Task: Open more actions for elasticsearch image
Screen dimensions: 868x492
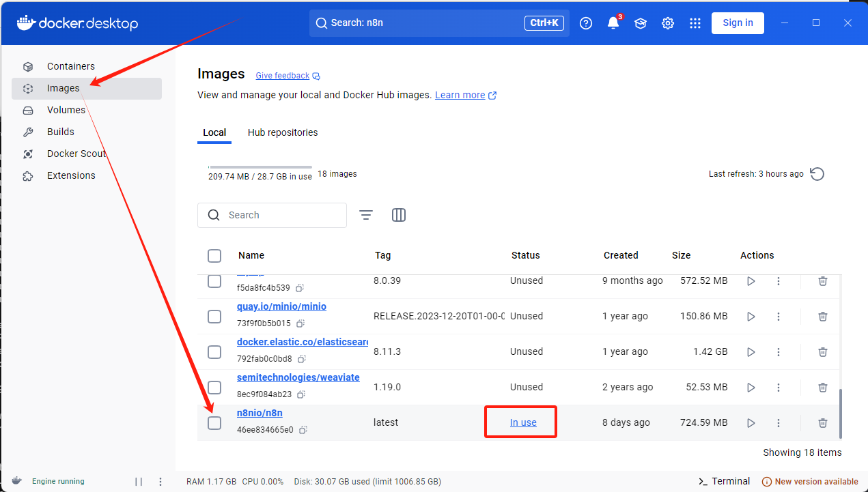Action: (x=779, y=352)
